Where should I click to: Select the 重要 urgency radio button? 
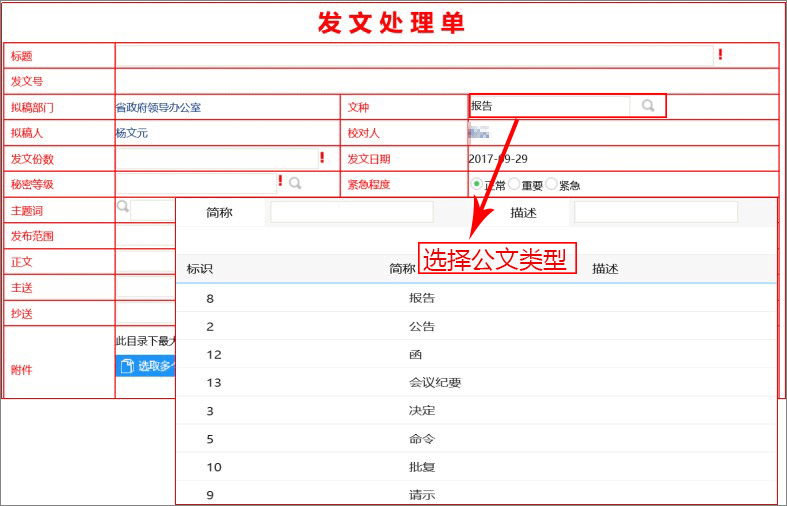(x=513, y=184)
